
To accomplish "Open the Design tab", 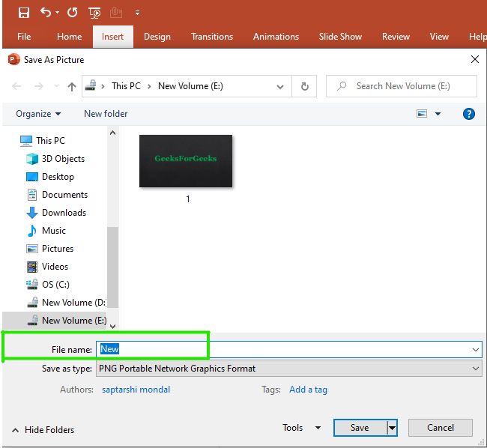I will (157, 37).
